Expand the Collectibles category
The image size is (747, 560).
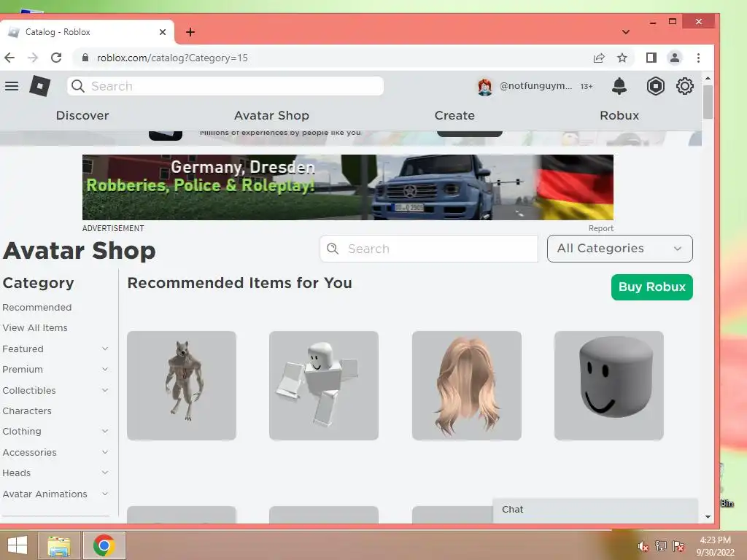click(105, 390)
